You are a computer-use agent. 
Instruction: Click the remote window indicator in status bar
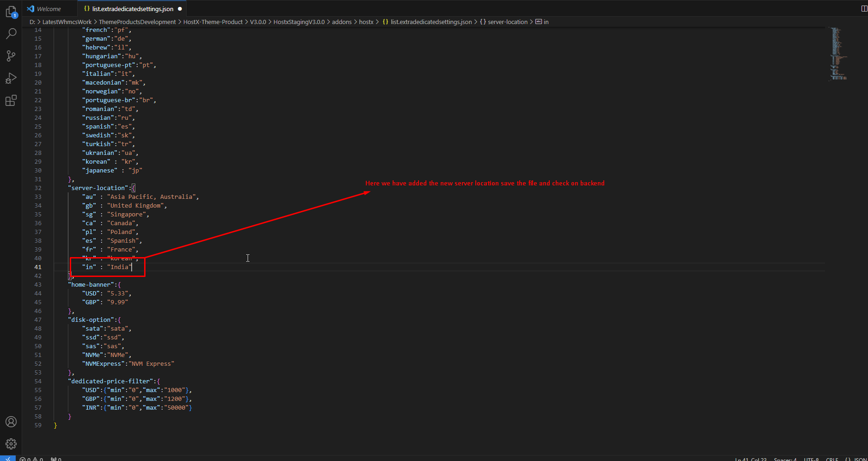[8, 459]
